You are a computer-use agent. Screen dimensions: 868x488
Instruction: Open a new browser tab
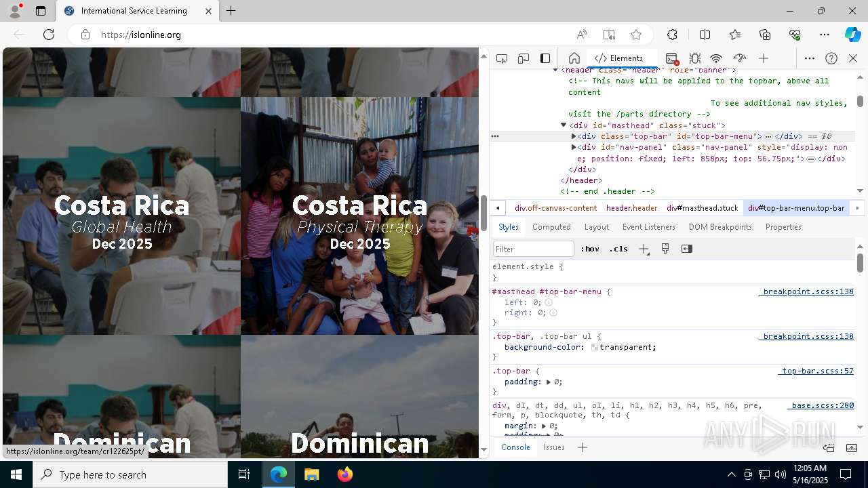pyautogui.click(x=231, y=11)
